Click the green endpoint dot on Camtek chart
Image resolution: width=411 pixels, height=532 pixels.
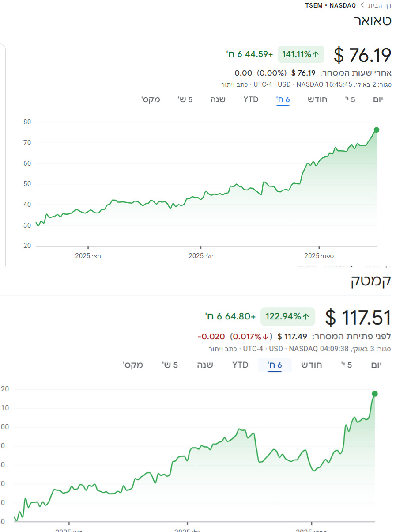point(375,394)
